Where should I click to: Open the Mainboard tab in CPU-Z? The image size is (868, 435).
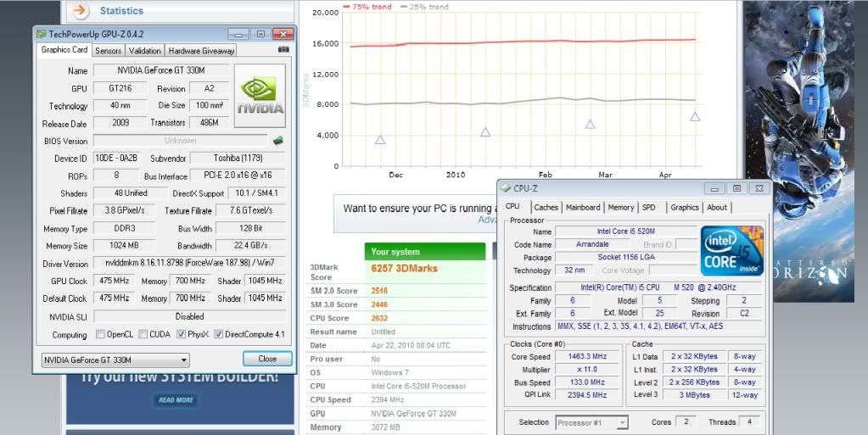(583, 207)
